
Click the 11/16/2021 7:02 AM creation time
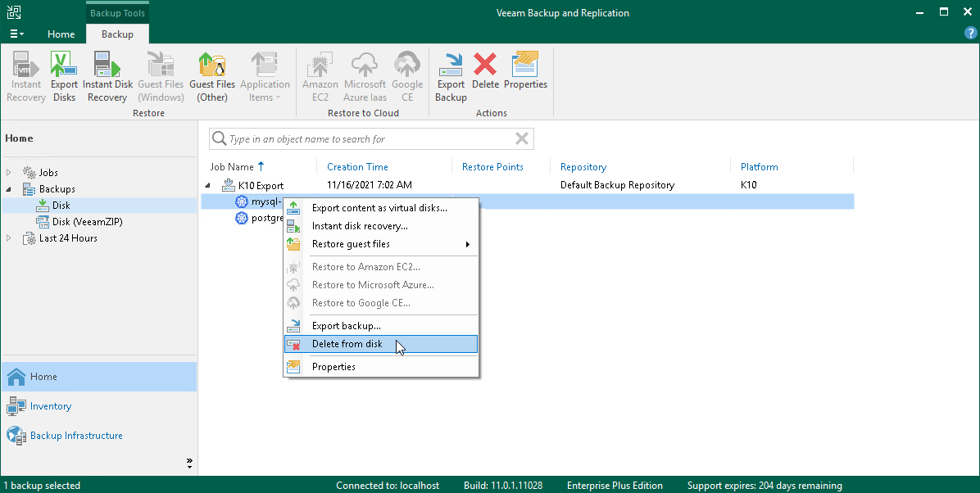[x=370, y=185]
